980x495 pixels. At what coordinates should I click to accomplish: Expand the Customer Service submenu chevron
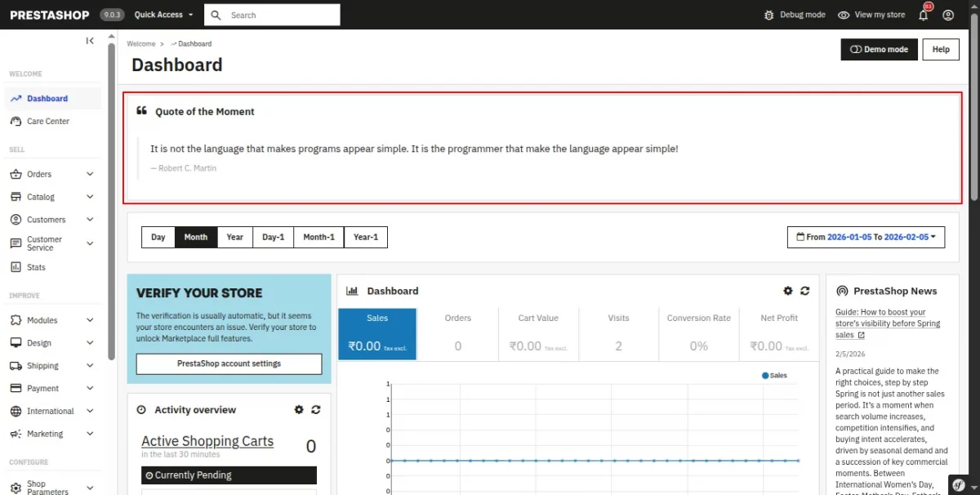[x=90, y=243]
